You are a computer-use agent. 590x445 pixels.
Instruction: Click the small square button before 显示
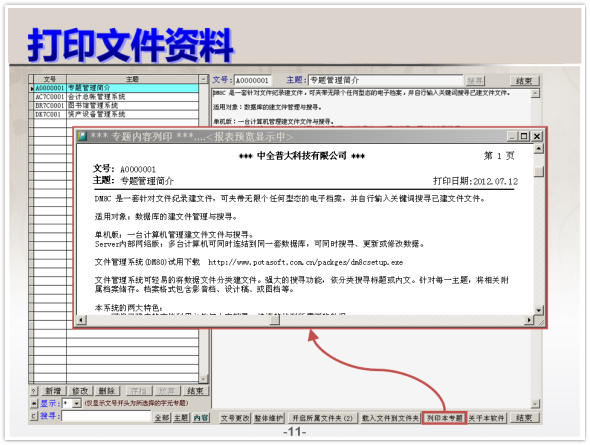coord(33,404)
